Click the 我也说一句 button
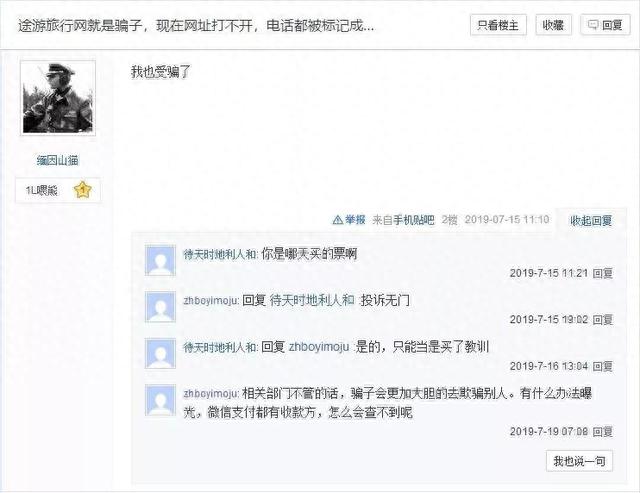 579,461
